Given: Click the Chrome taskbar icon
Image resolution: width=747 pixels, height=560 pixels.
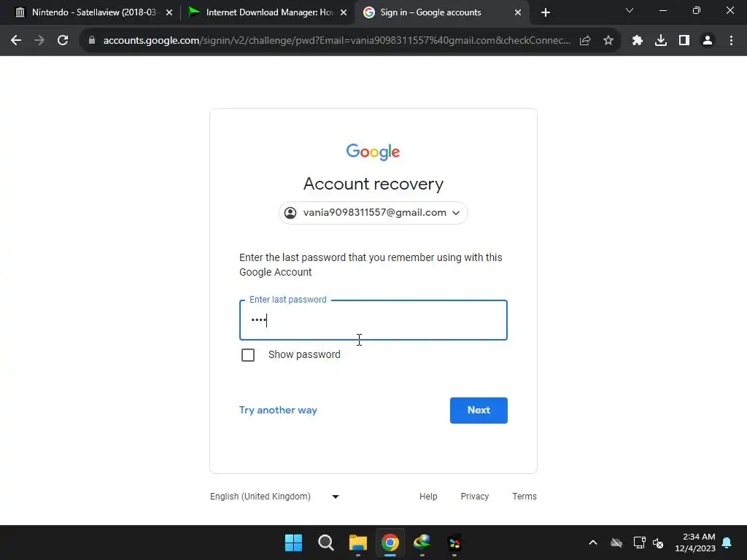Looking at the screenshot, I should coord(390,542).
